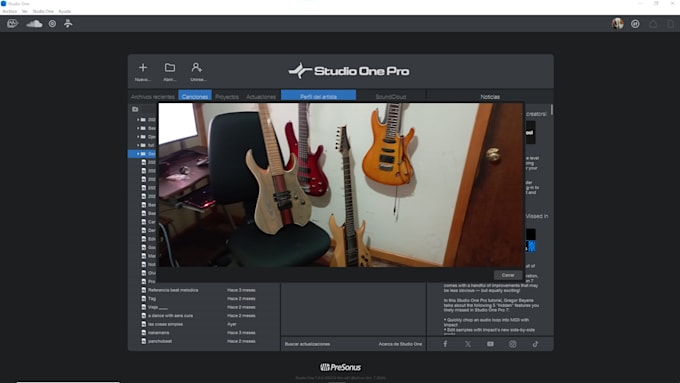The height and width of the screenshot is (383, 680).
Task: Click the fourth toolbar icon beside circular icon
Action: [x=68, y=23]
